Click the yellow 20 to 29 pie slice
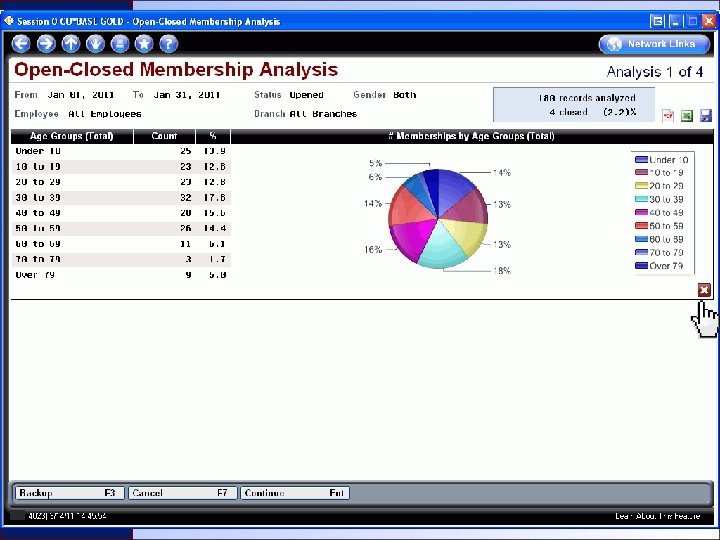This screenshot has height=540, width=720. [x=466, y=236]
